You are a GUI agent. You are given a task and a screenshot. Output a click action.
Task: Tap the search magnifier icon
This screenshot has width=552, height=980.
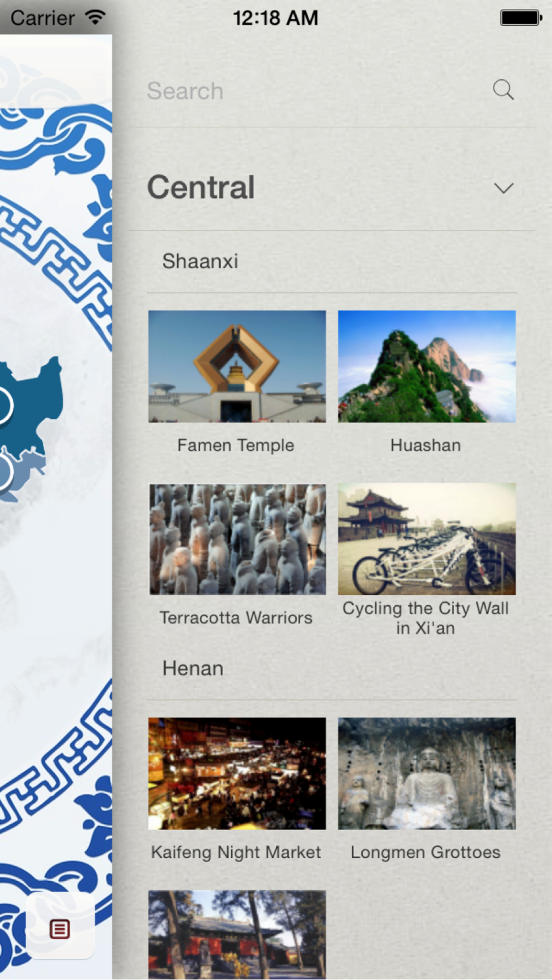(503, 90)
